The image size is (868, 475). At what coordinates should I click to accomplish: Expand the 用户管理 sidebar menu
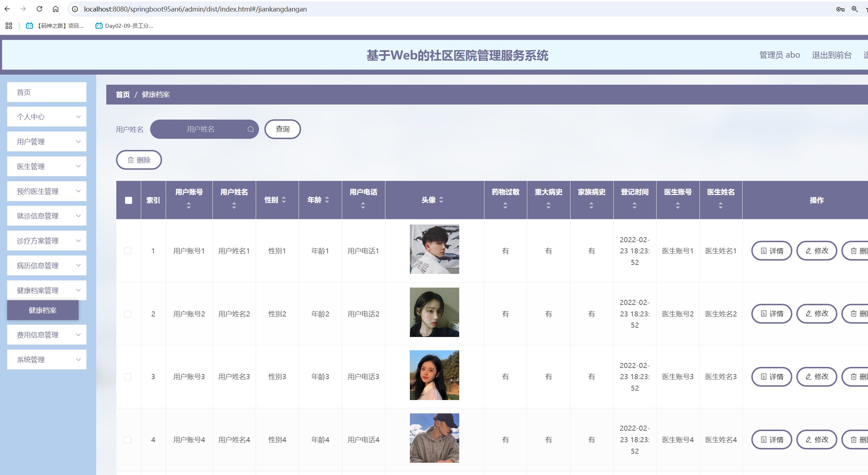[x=47, y=142]
